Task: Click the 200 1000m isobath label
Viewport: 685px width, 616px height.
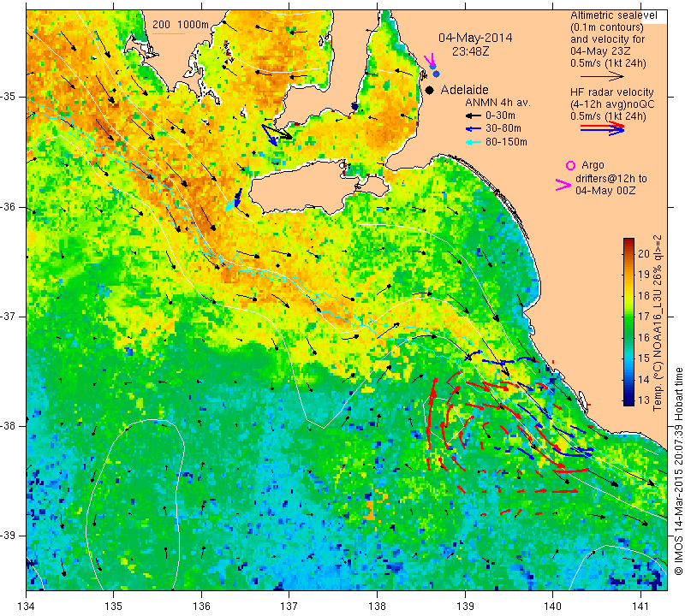Action: pyautogui.click(x=181, y=25)
